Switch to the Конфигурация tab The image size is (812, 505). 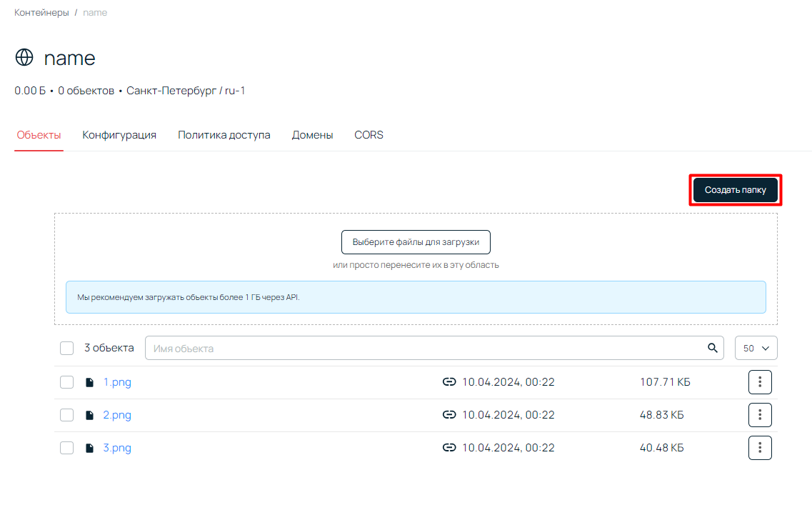119,135
